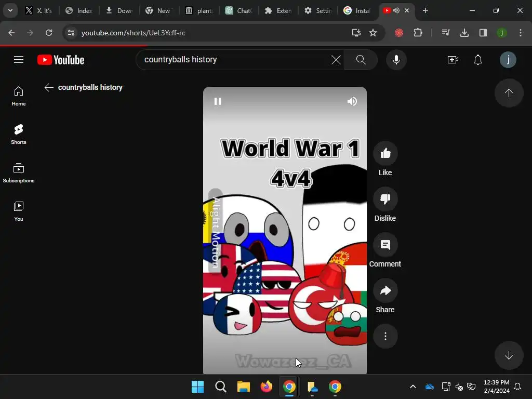Viewport: 532px width, 399px height.
Task: Navigate back in Chrome
Action: tap(11, 33)
